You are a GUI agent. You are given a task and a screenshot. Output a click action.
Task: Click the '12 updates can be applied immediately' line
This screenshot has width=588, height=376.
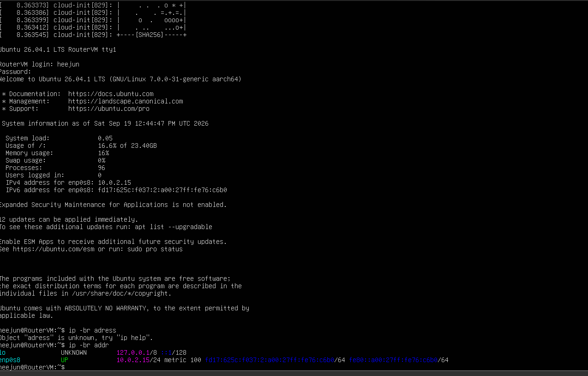(x=69, y=219)
